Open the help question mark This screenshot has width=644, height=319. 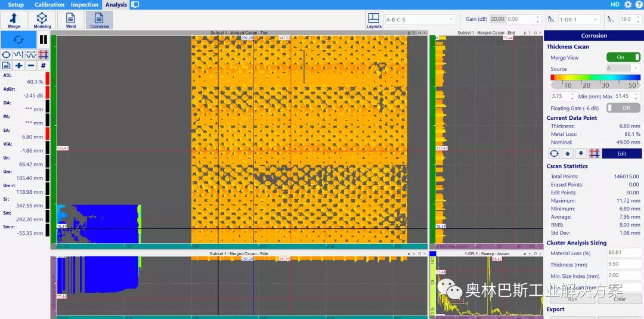(x=639, y=5)
